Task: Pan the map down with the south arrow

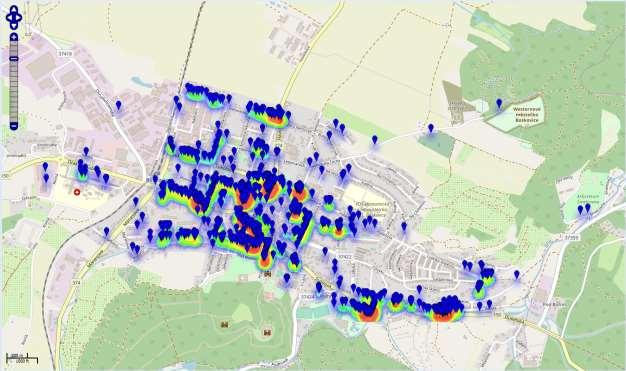Action: [x=14, y=25]
